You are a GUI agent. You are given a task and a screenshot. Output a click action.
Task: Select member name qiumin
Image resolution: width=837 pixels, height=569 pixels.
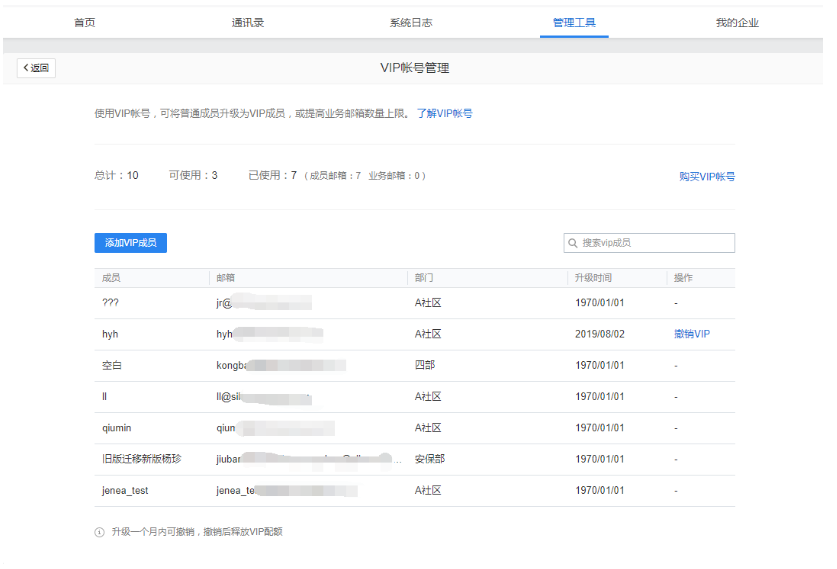116,428
